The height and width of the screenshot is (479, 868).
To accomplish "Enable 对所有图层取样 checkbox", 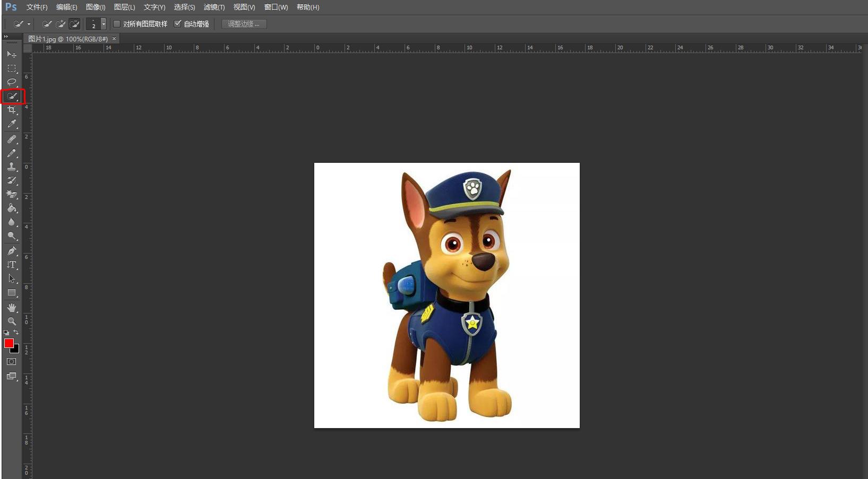I will point(117,24).
